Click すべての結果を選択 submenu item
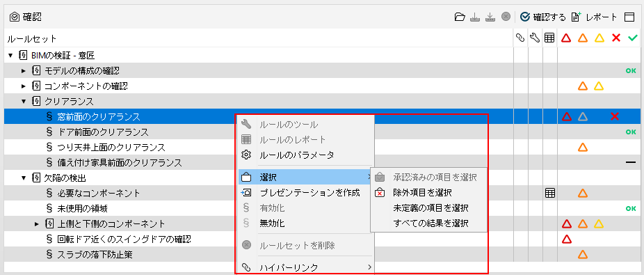The image size is (644, 275). (x=429, y=223)
